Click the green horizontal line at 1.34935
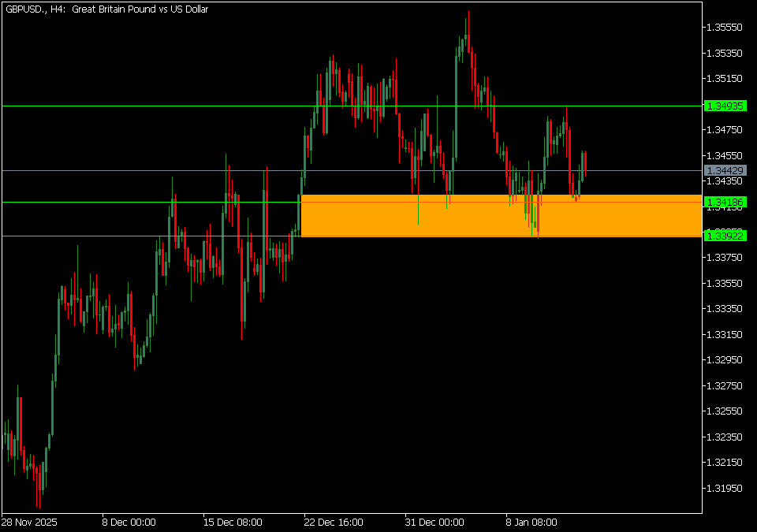 click(158, 106)
